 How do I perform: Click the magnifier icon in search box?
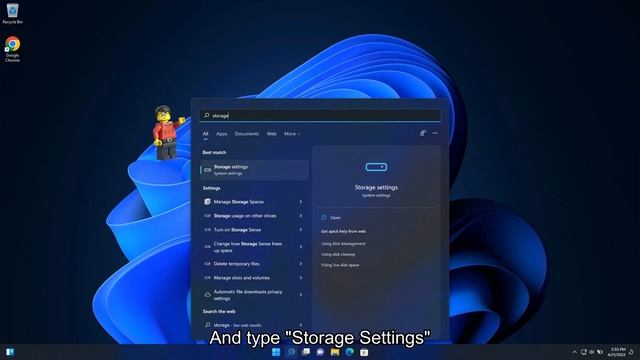(x=207, y=116)
